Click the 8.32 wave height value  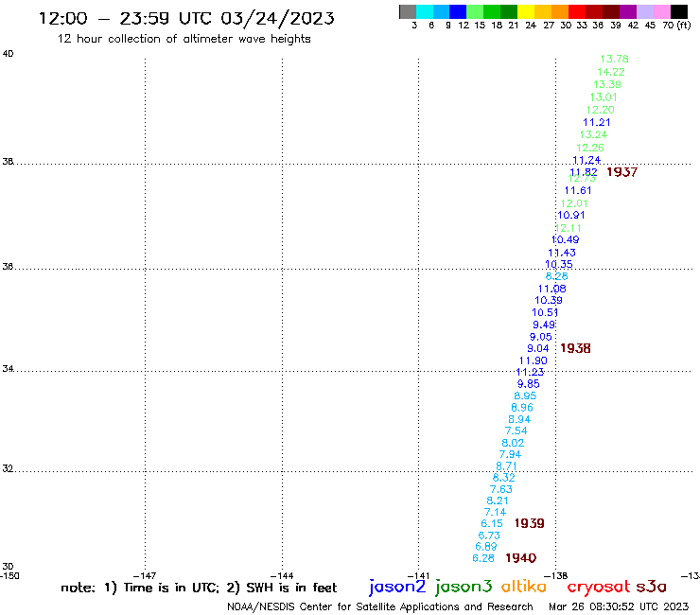click(x=504, y=478)
